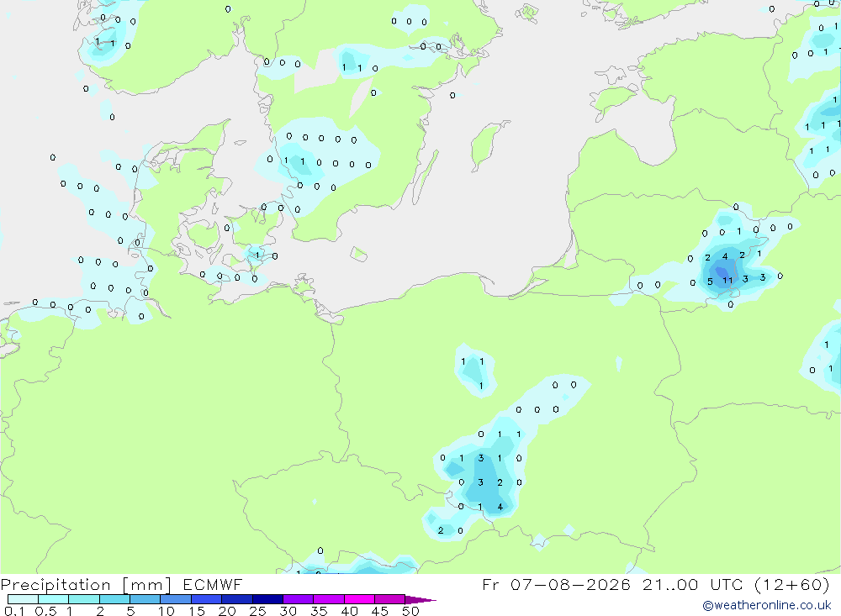Click the 25–30 mm navy legend swatch
841x616 pixels.
[x=267, y=599]
